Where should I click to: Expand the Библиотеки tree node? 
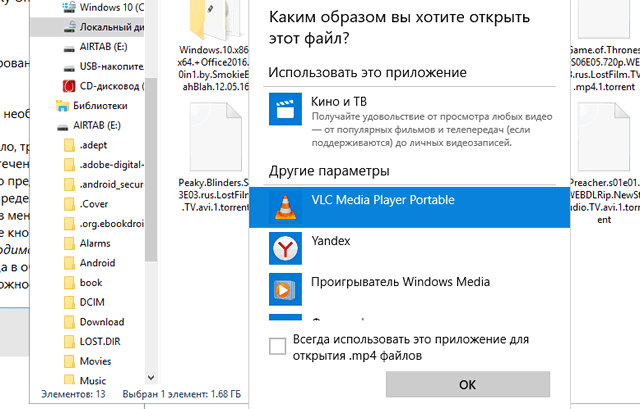[50, 105]
